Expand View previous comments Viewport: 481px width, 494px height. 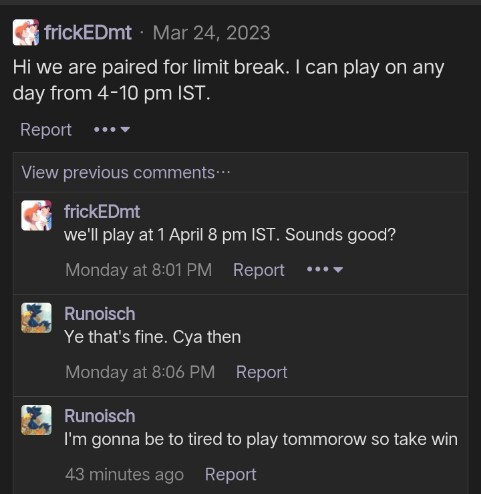[x=126, y=173]
